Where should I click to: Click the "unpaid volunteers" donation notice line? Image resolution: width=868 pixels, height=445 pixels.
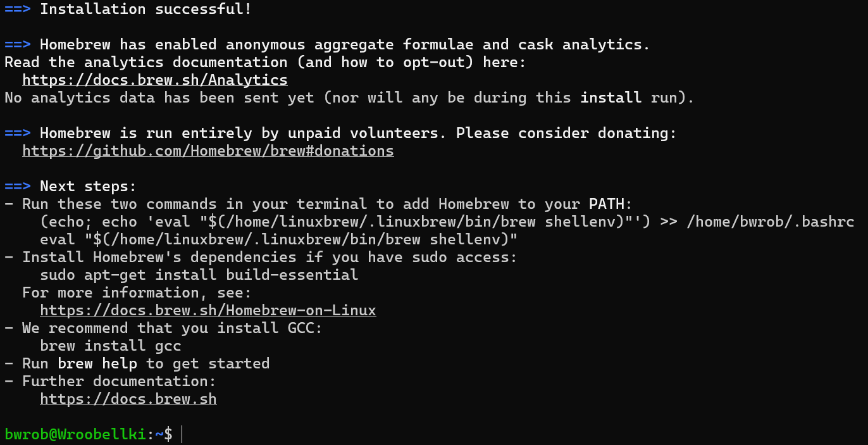(358, 134)
